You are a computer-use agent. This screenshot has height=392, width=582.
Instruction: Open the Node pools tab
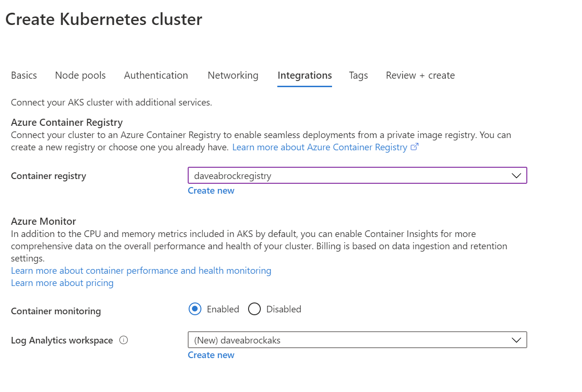(80, 75)
